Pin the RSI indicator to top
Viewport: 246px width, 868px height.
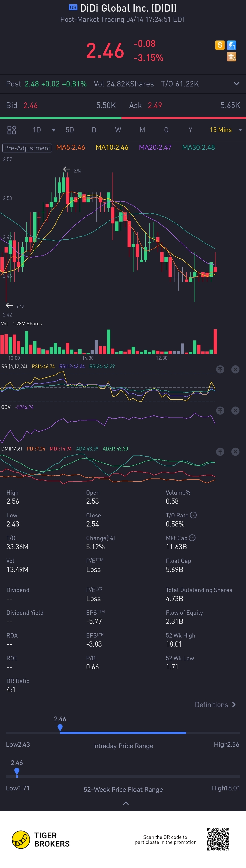coord(220,369)
